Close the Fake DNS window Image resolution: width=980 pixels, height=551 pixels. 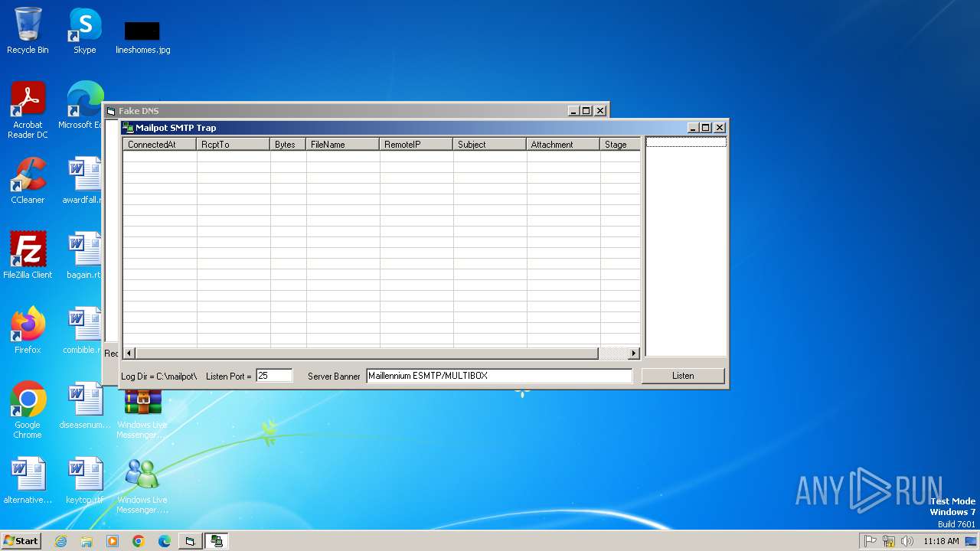[600, 111]
